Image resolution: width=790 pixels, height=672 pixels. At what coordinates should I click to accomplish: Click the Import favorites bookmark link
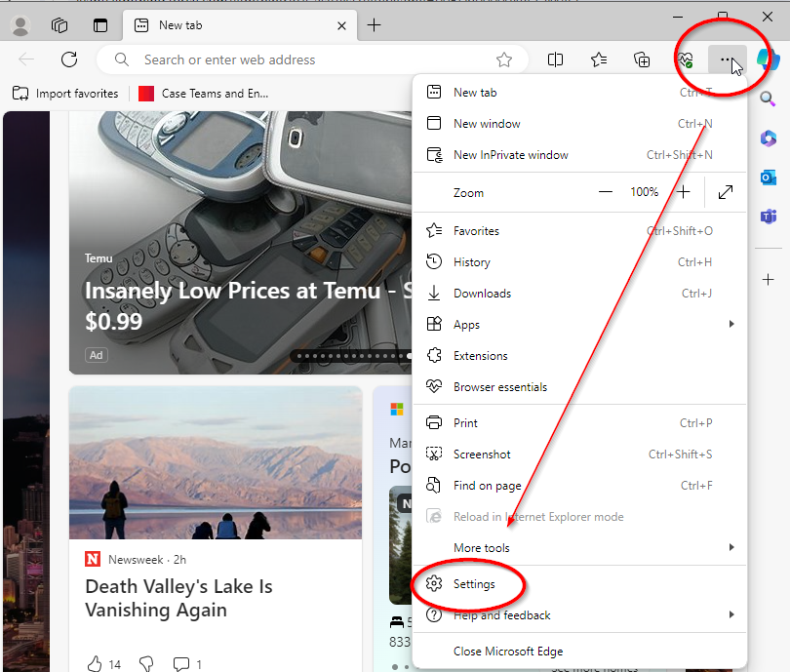(x=66, y=94)
